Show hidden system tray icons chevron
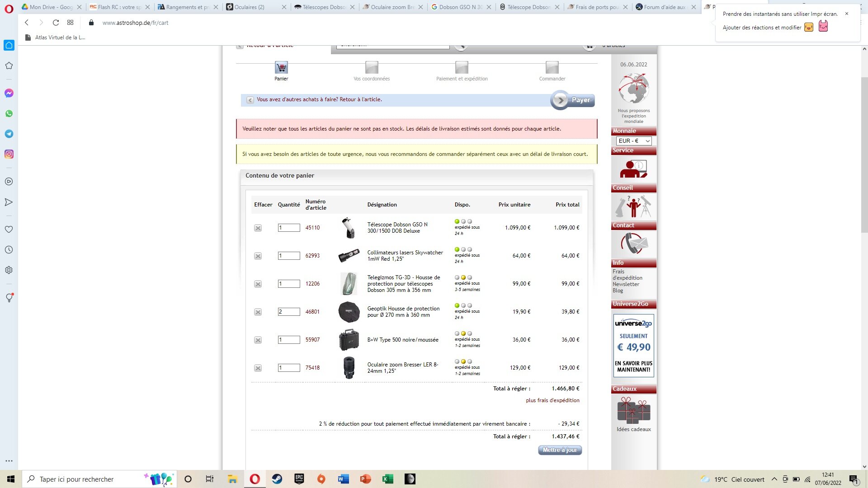This screenshot has height=488, width=868. [774, 479]
